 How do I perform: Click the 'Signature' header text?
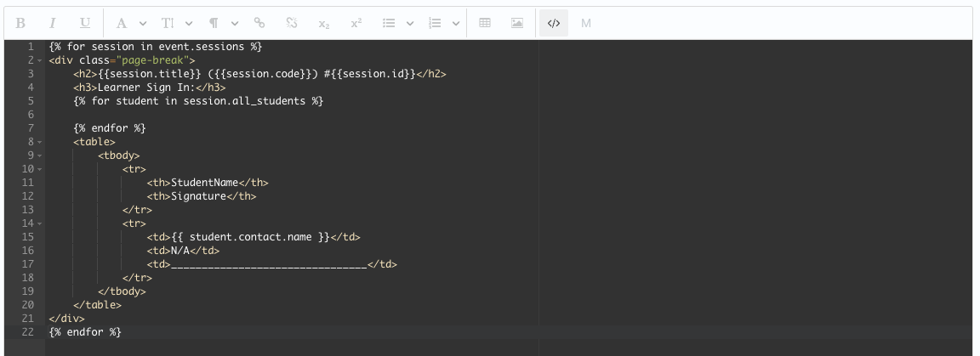[198, 196]
